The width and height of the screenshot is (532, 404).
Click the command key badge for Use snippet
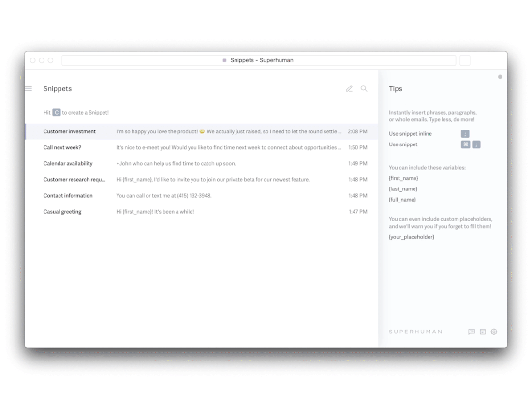[x=465, y=144]
